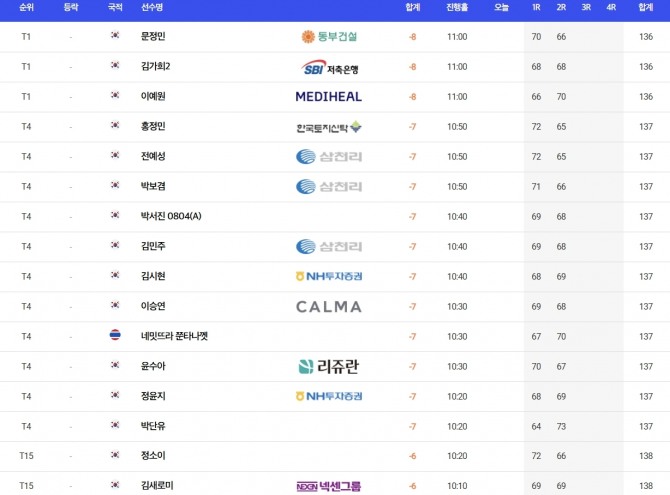Image resolution: width=670 pixels, height=495 pixels.
Task: Click the 넥센그룹 sponsor logo
Action: [329, 486]
